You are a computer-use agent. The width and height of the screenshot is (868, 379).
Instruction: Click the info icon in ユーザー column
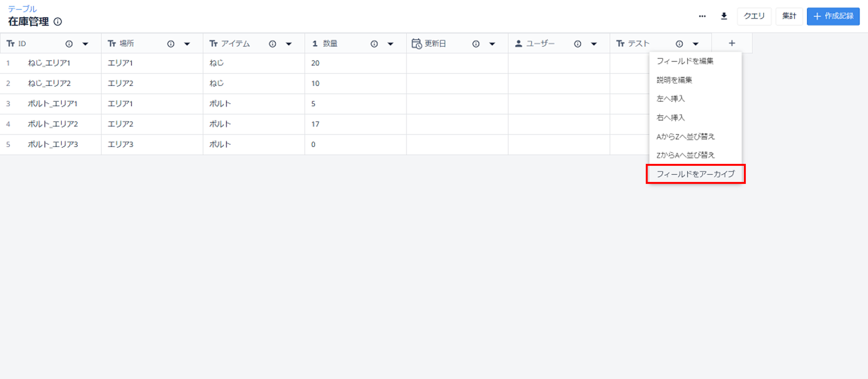click(578, 44)
